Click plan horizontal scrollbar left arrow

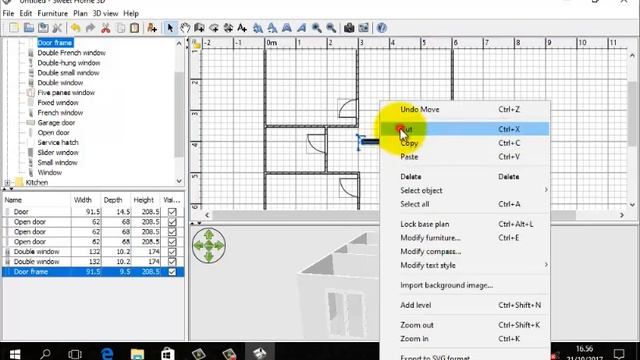[207, 215]
